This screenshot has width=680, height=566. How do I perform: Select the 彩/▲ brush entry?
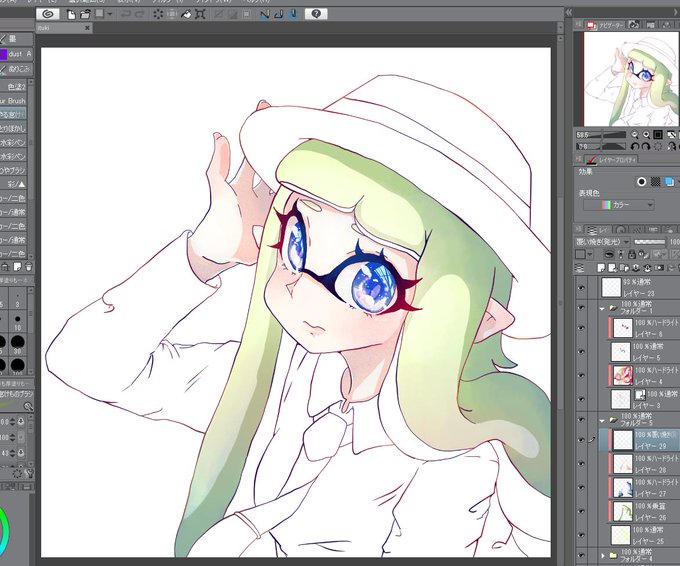[x=13, y=184]
